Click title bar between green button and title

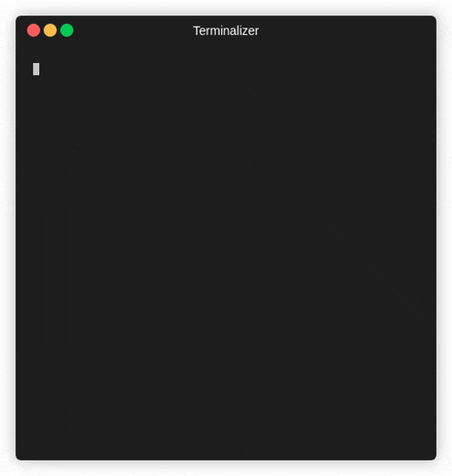click(x=133, y=30)
